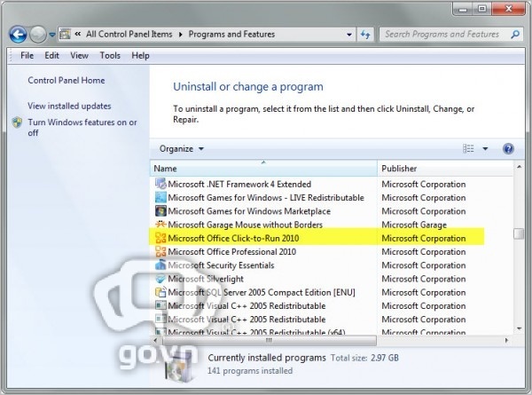Select Microsoft Security Essentials
The height and width of the screenshot is (395, 532).
(x=221, y=265)
